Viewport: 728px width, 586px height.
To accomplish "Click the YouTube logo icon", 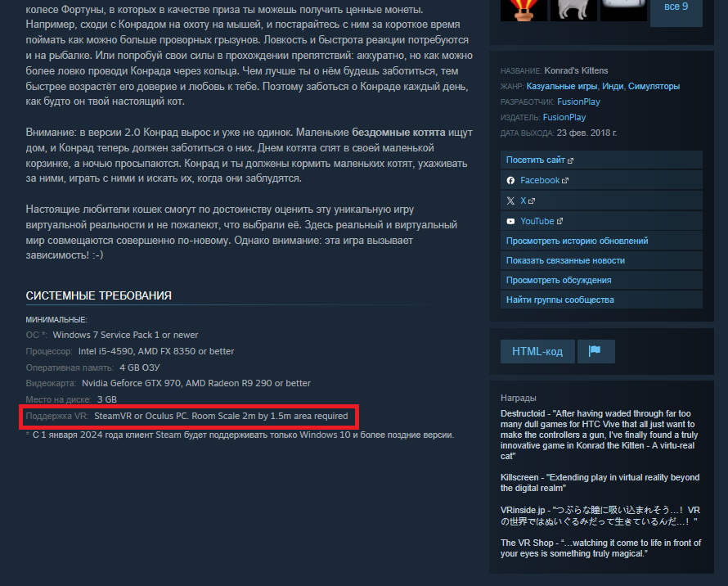I will (x=510, y=221).
